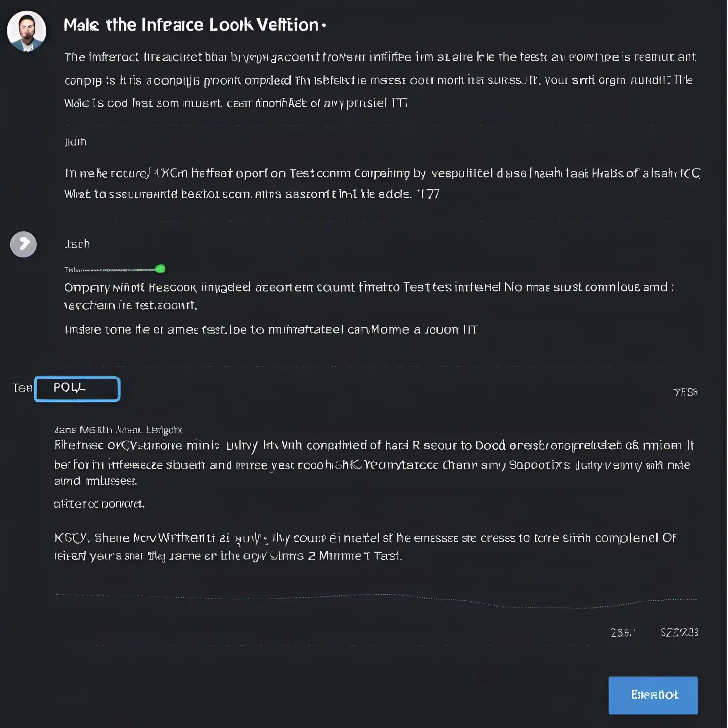Click the paragraph starting with "Rlremsc"
This screenshot has height=728, width=728.
[373, 463]
